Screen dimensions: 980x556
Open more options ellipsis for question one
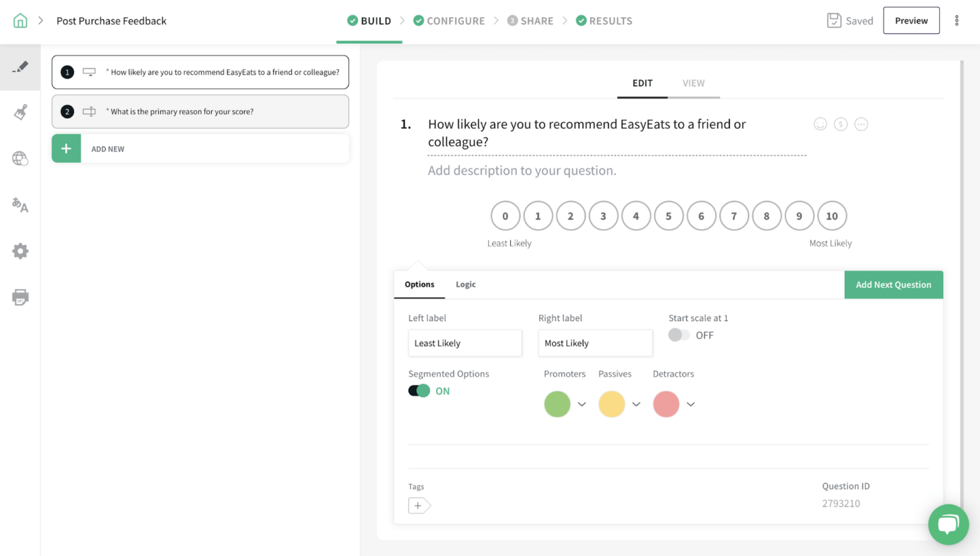coord(861,124)
